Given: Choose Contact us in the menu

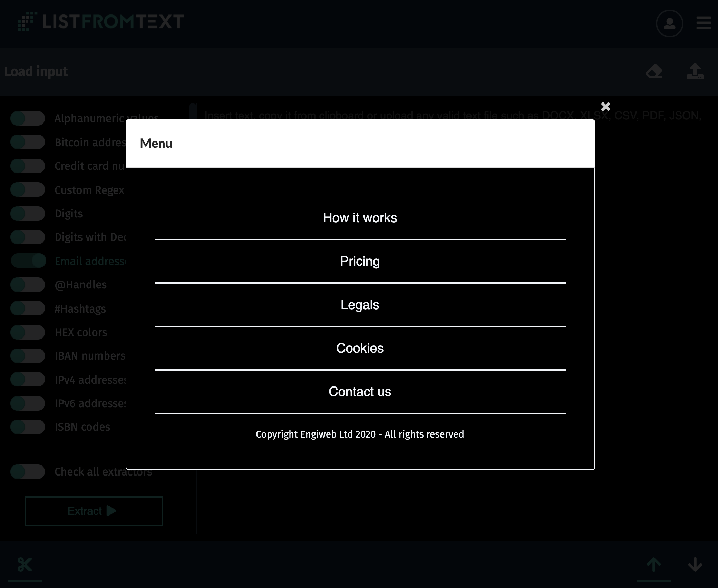Looking at the screenshot, I should [x=360, y=392].
